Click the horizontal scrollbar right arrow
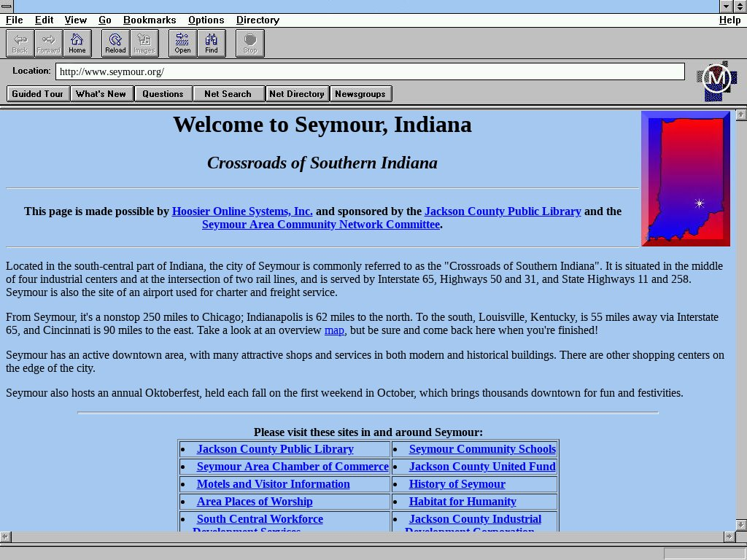This screenshot has width=747, height=560. tap(728, 537)
